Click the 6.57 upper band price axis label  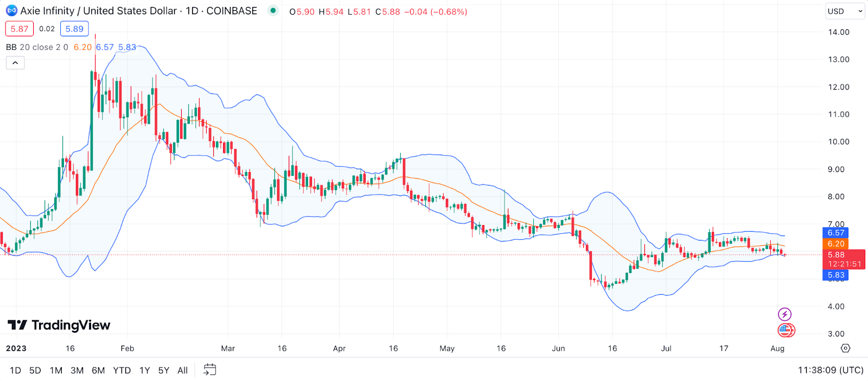click(836, 233)
